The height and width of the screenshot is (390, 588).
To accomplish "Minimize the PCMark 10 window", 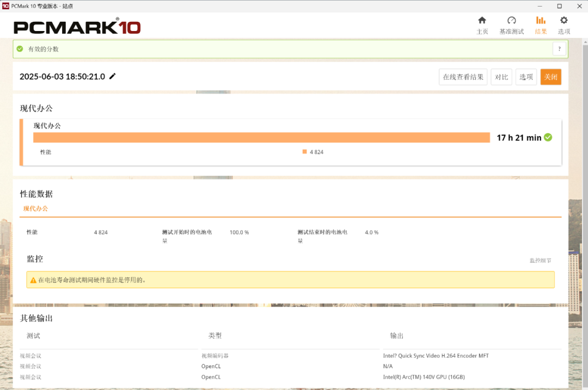I will (540, 6).
